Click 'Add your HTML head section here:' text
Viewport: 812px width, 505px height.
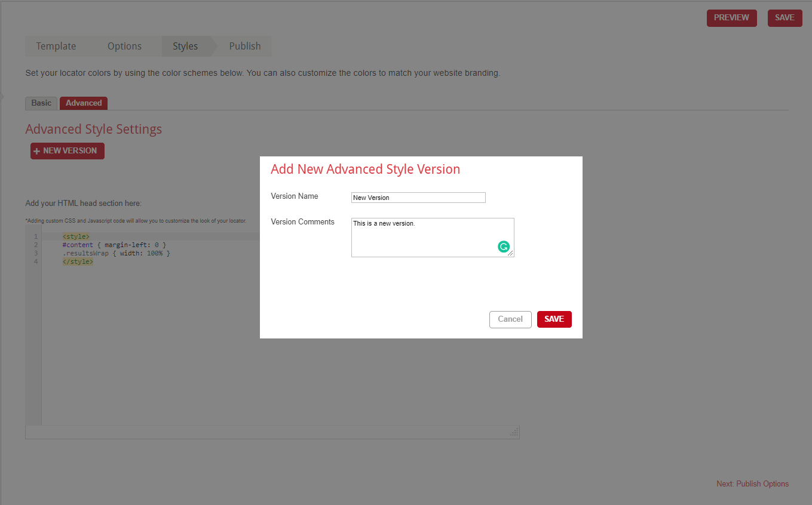[x=84, y=204]
